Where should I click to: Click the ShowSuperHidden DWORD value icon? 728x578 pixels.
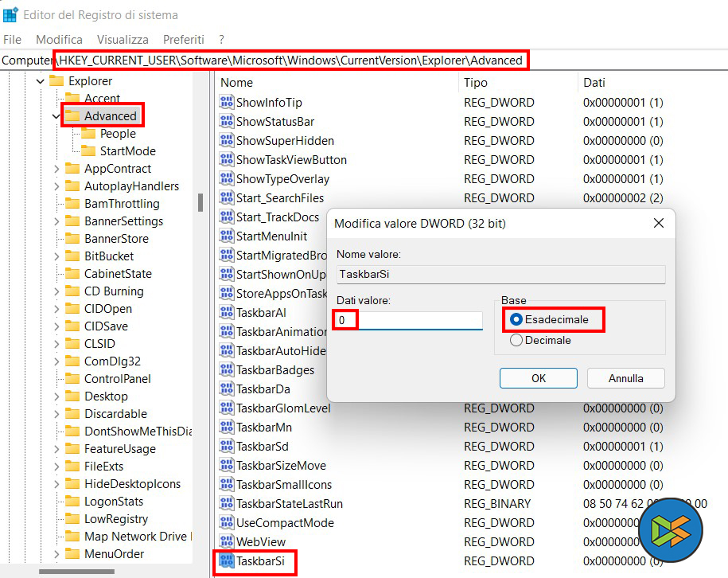coord(227,140)
